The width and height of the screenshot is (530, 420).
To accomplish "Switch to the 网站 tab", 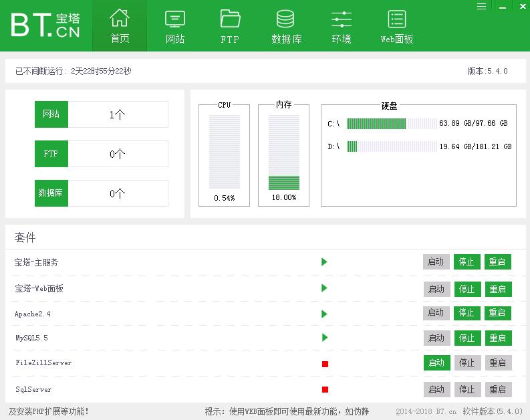I will click(174, 26).
